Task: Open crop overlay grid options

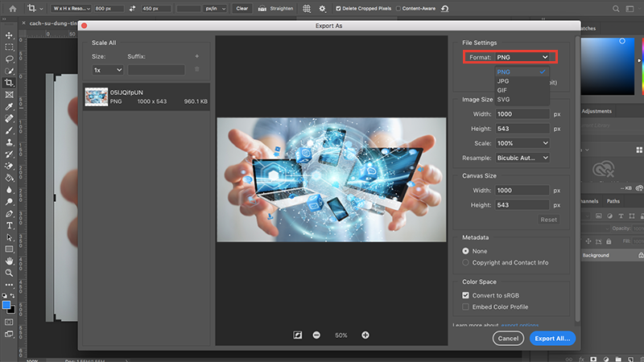Action: [x=307, y=8]
